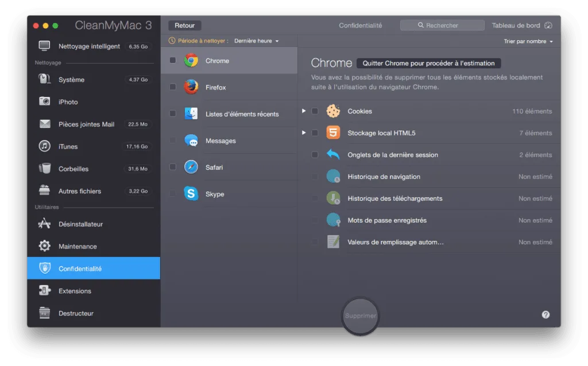Click the 6,35 Go size badge
The height and width of the screenshot is (366, 588).
click(x=138, y=46)
